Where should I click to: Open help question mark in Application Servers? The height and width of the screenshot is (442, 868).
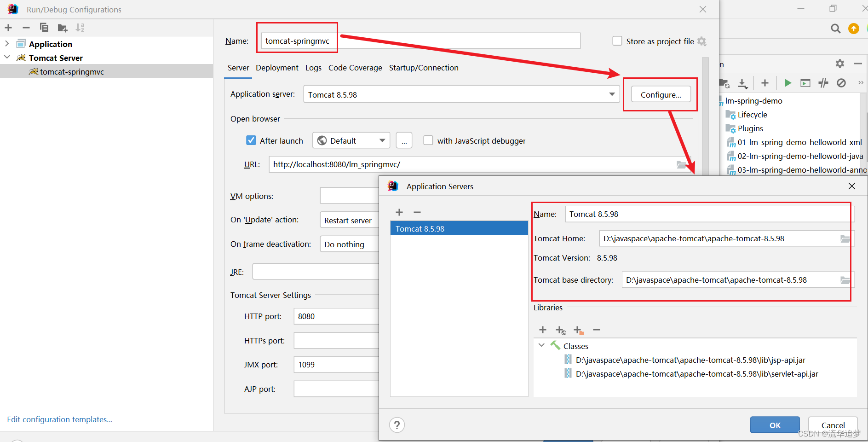pyautogui.click(x=397, y=425)
